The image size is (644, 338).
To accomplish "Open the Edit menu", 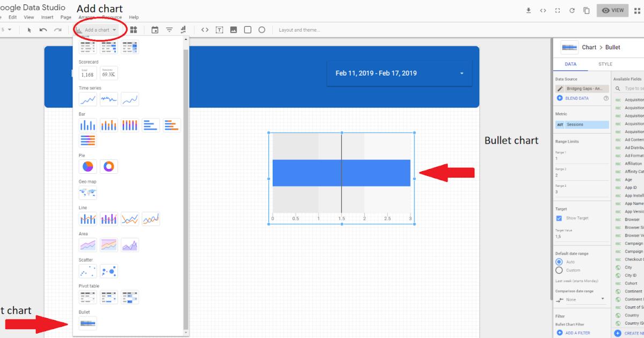I will 12,17.
